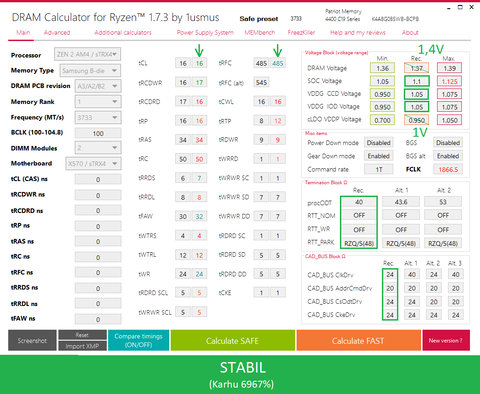Open the About tab
This screenshot has height=394, width=480.
point(410,32)
